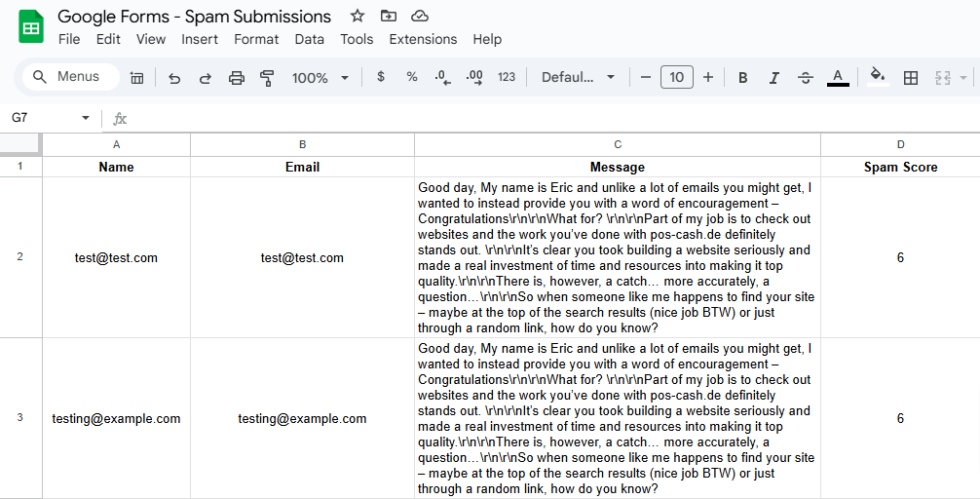Screen dimensions: 980x499
Task: Select email cell test@test.com in column B
Action: 302,257
